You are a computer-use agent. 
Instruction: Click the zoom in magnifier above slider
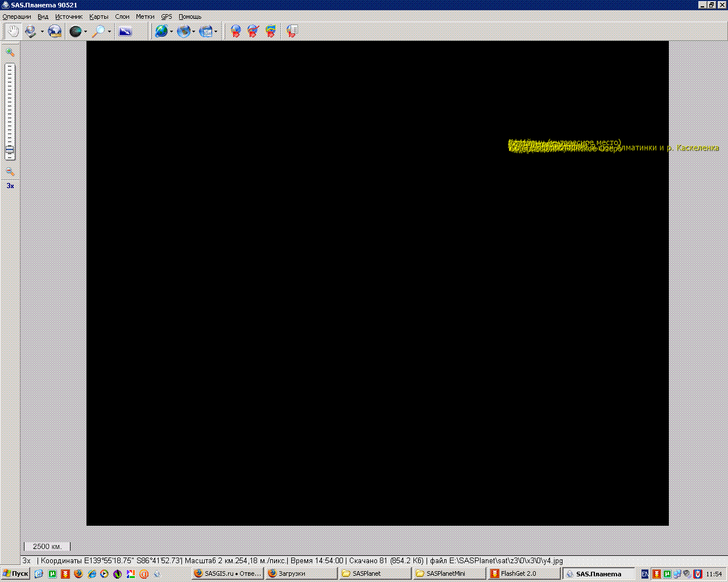point(10,52)
